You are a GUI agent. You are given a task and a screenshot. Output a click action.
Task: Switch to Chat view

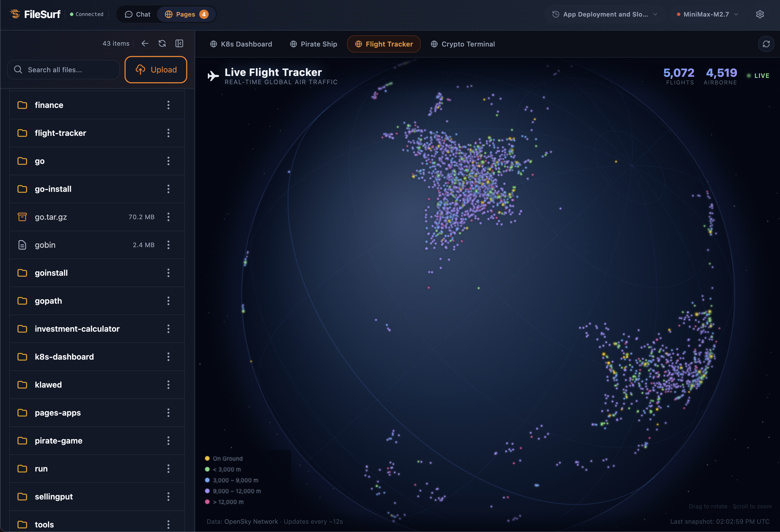pyautogui.click(x=138, y=15)
